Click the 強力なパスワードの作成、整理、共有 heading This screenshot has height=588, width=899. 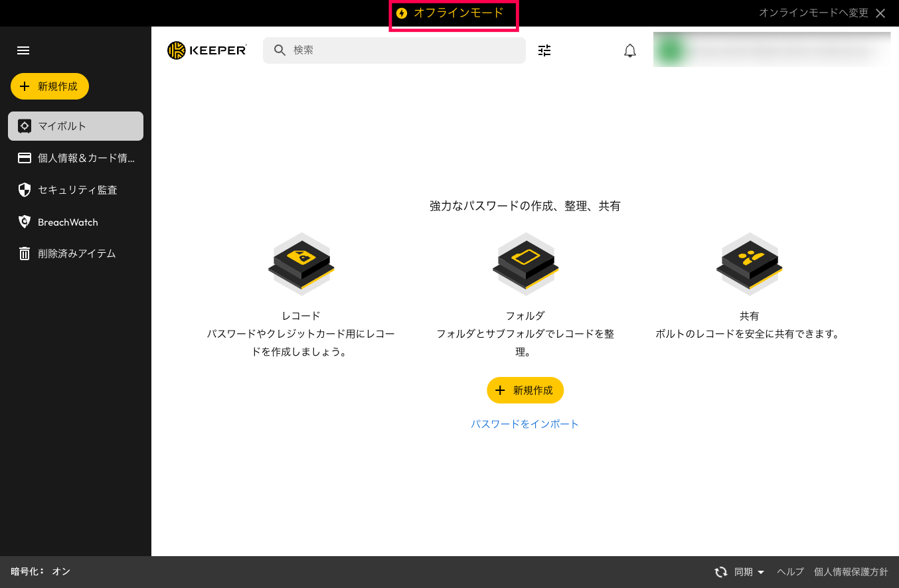[525, 206]
